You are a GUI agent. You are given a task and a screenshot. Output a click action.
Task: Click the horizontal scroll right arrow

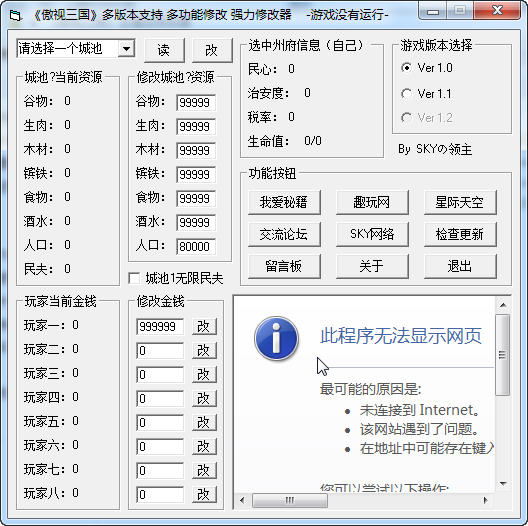pyautogui.click(x=485, y=500)
